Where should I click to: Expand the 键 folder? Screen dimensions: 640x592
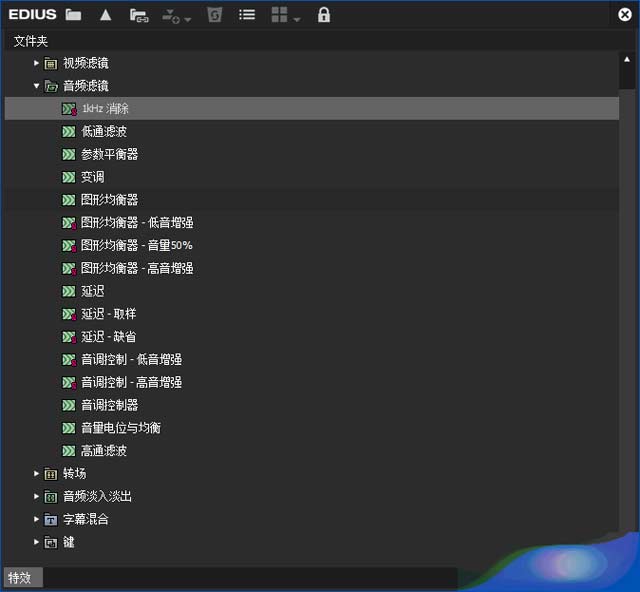coord(36,542)
